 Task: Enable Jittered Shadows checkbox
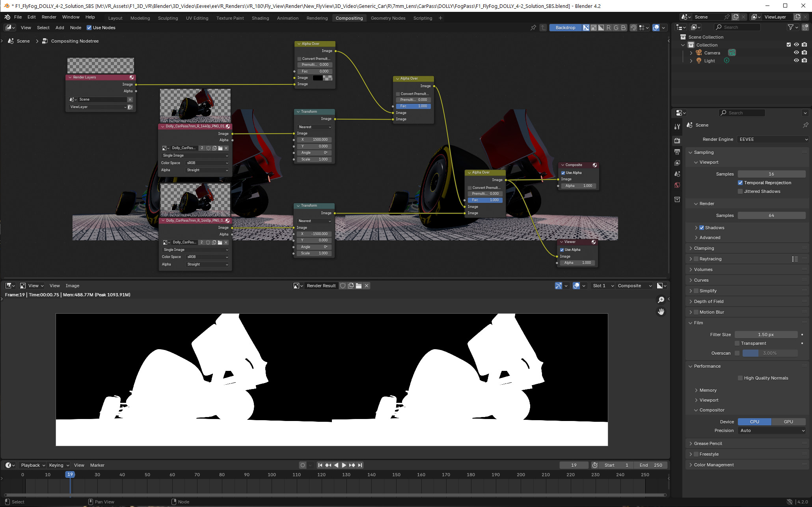point(740,191)
